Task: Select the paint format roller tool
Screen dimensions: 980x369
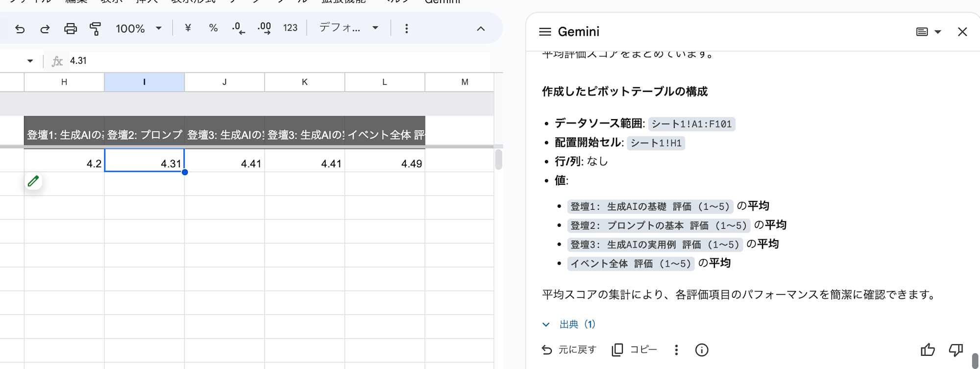Action: (96, 29)
